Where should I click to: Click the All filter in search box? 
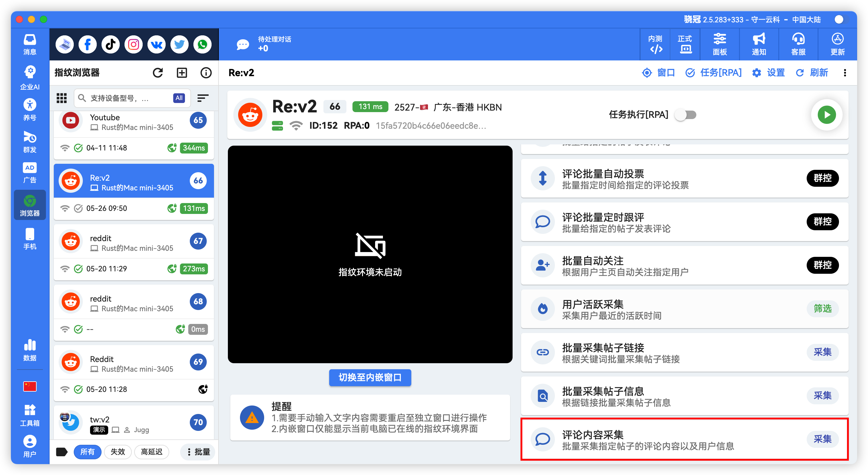[x=179, y=98]
